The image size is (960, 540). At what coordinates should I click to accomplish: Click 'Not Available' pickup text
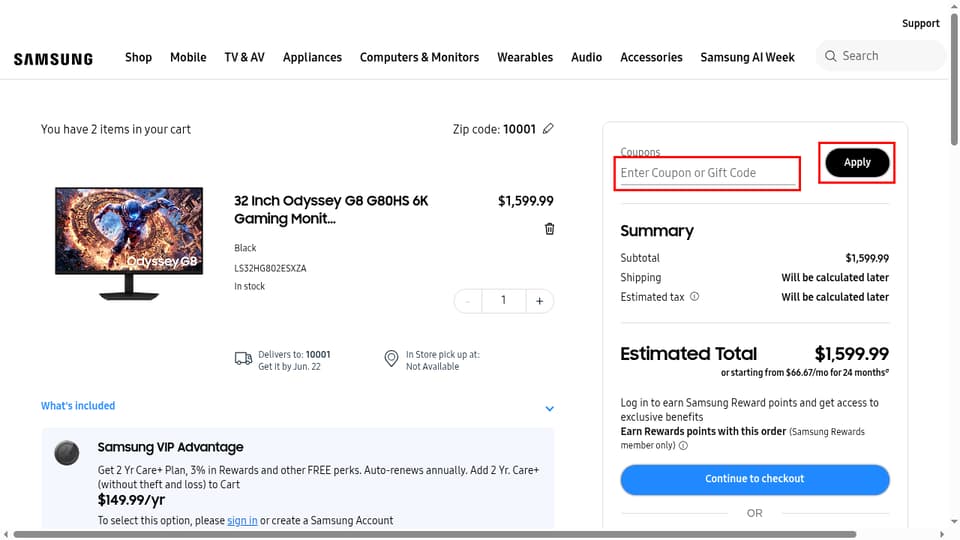432,367
